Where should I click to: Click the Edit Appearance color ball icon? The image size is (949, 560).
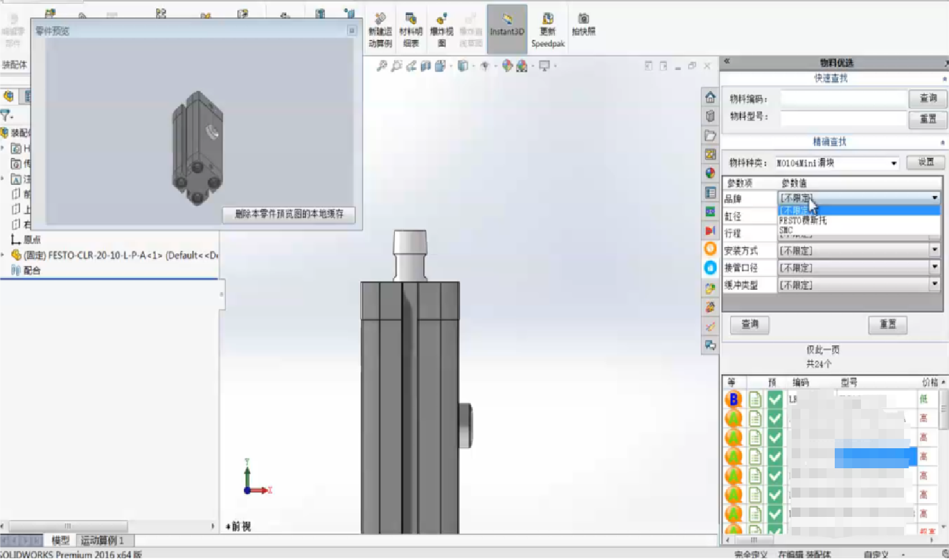(x=507, y=66)
